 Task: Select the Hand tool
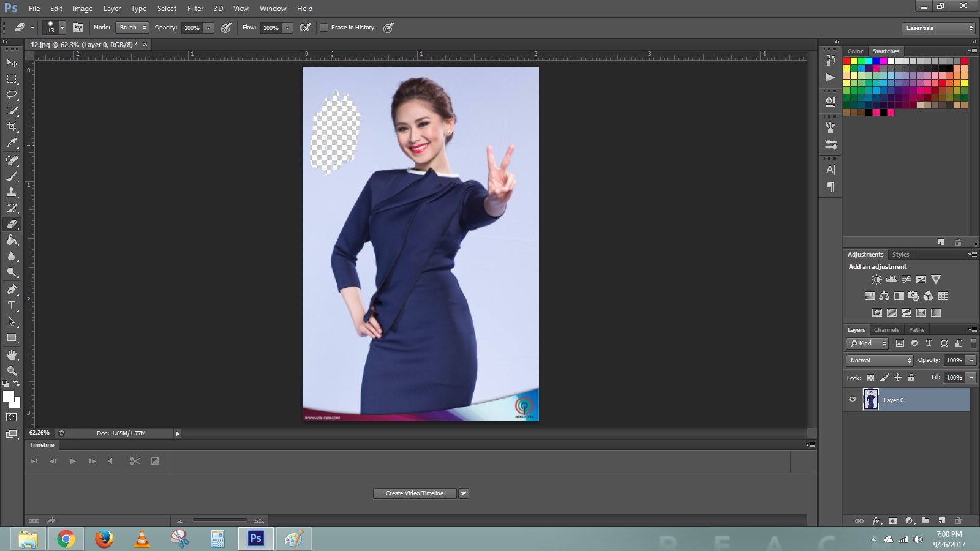coord(12,355)
